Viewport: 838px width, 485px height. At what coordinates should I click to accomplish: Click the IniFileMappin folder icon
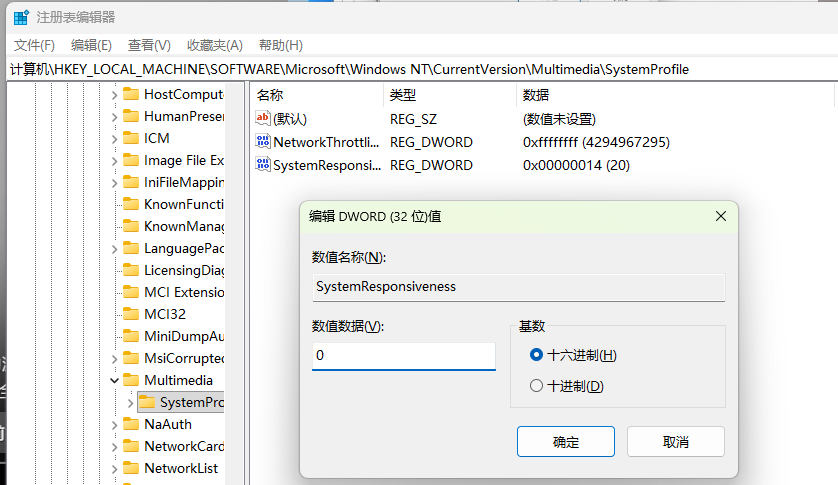click(131, 182)
